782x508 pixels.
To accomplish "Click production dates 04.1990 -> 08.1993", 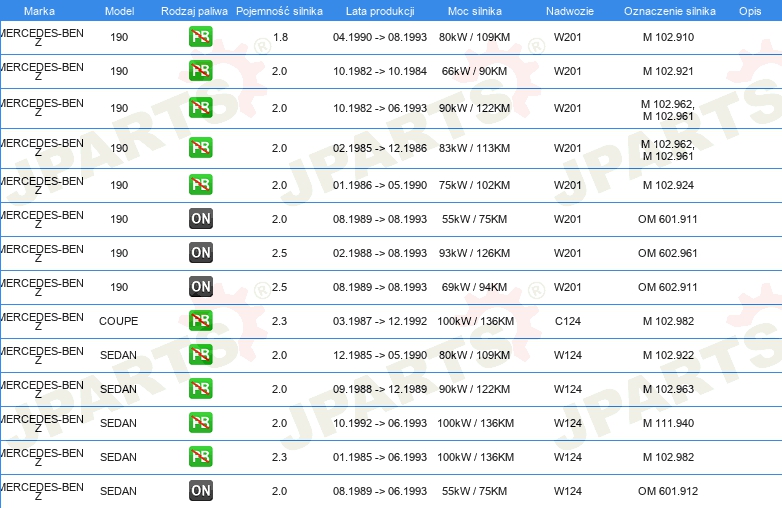I will pyautogui.click(x=380, y=37).
